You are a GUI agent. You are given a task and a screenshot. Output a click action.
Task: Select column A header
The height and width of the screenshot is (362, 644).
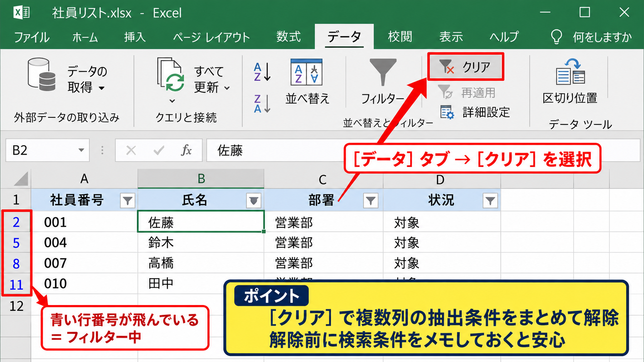(x=84, y=179)
